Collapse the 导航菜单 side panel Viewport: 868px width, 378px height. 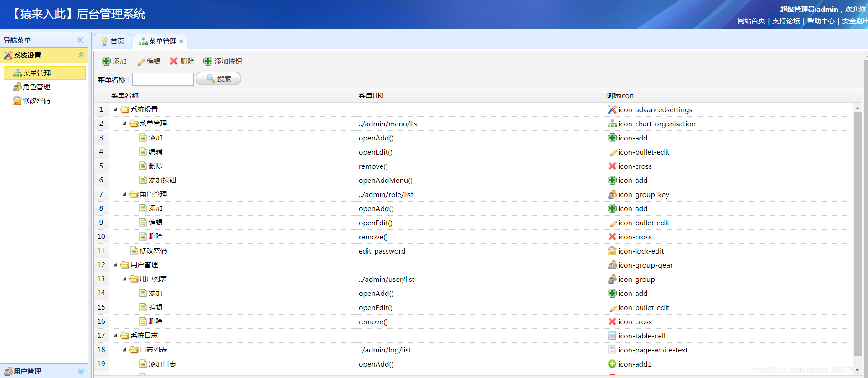(x=80, y=40)
